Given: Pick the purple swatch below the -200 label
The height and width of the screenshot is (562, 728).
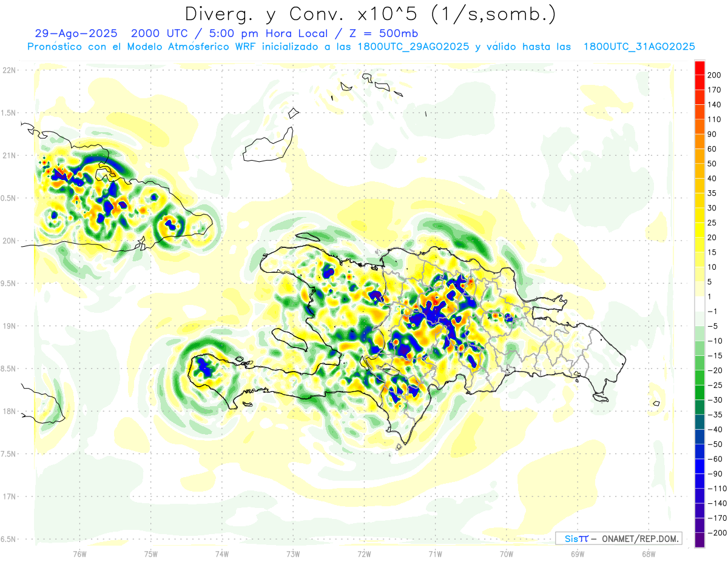Looking at the screenshot, I should [x=699, y=540].
